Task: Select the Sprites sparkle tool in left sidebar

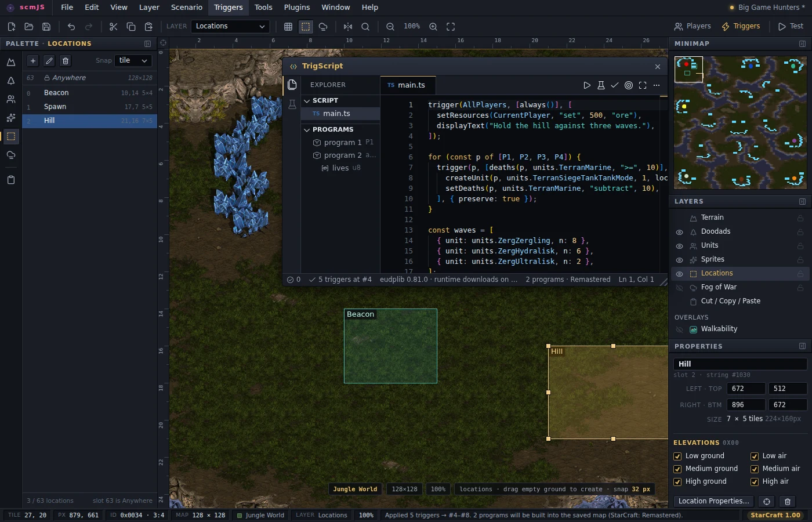Action: point(11,118)
